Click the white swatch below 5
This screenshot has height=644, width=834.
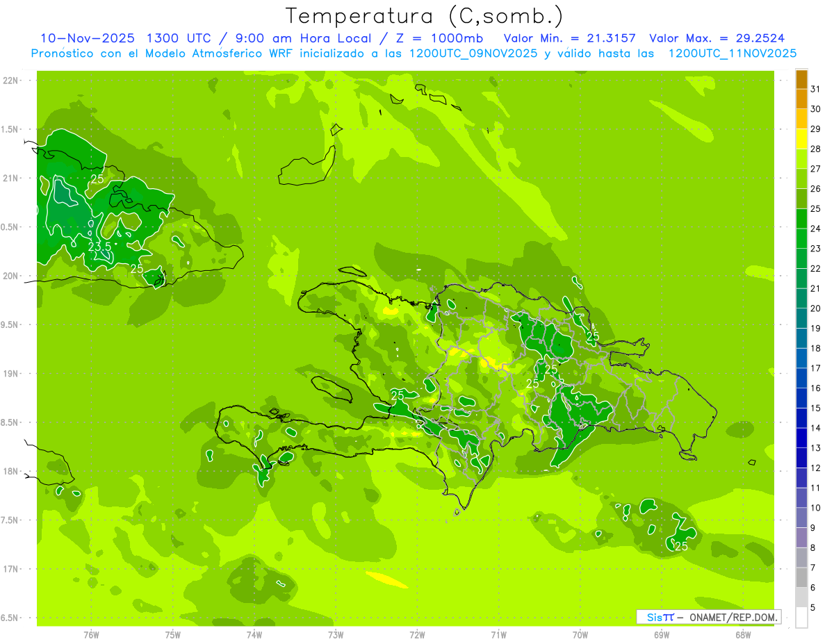[x=801, y=618]
